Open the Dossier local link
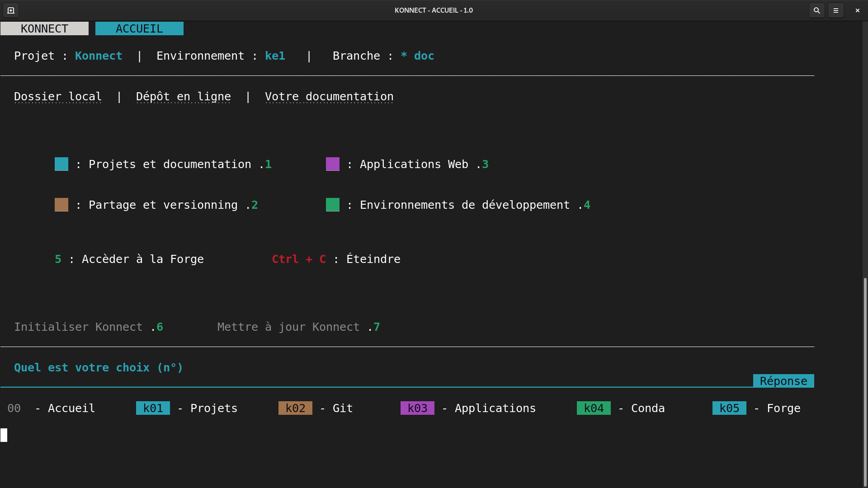The width and height of the screenshot is (868, 488). tap(58, 96)
